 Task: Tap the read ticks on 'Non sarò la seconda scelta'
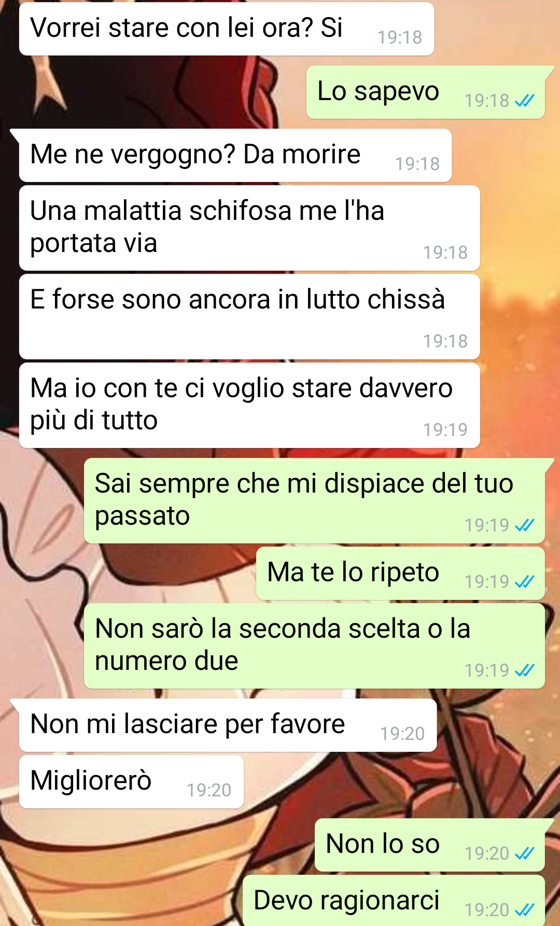(x=524, y=670)
